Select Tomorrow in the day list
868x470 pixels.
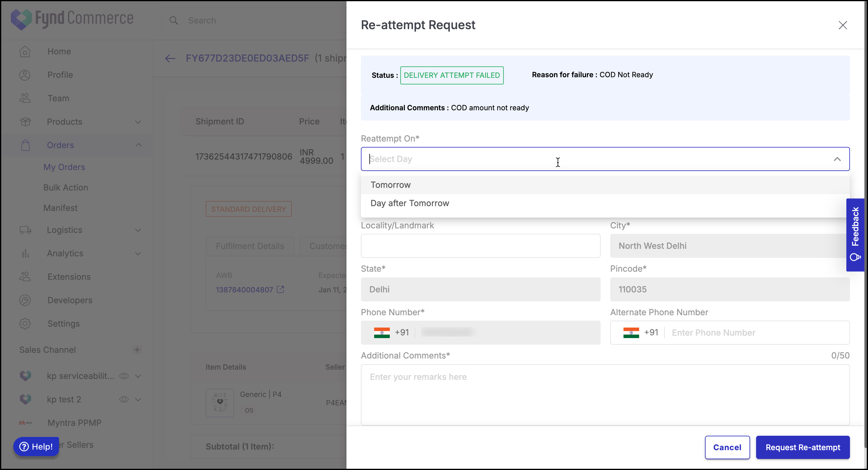coord(390,185)
